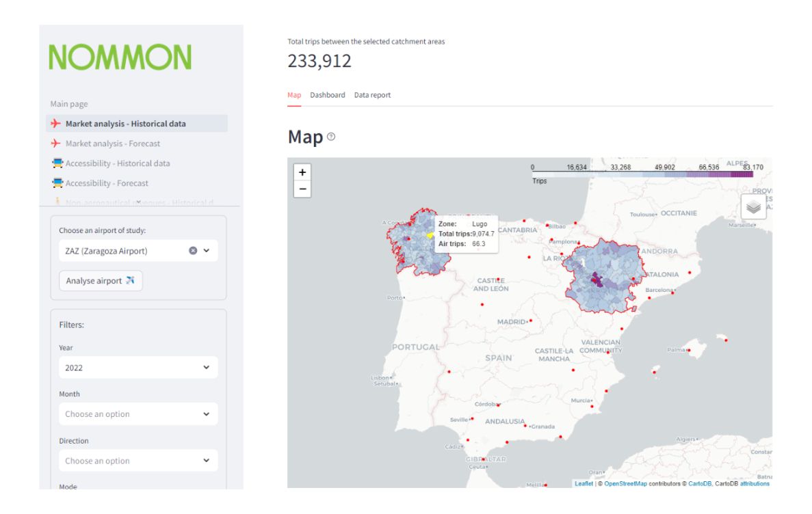Click the map zoom out minus button
This screenshot has height=514, width=812.
pyautogui.click(x=302, y=189)
